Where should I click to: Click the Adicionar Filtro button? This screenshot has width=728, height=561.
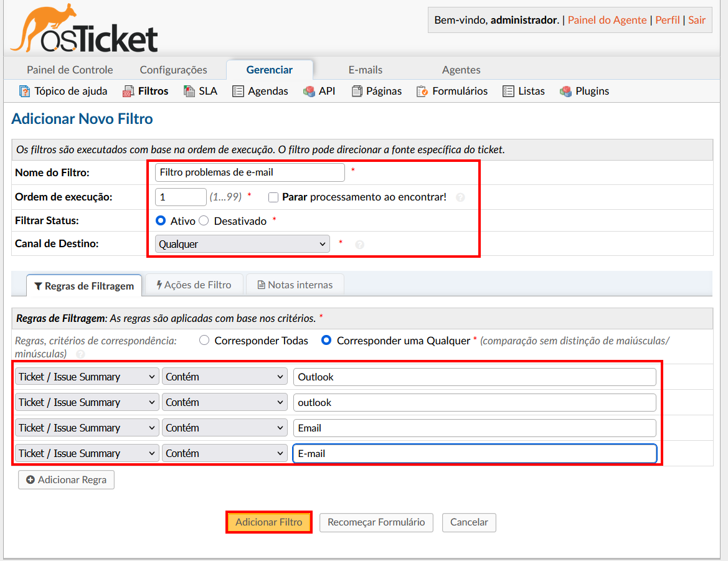click(268, 522)
